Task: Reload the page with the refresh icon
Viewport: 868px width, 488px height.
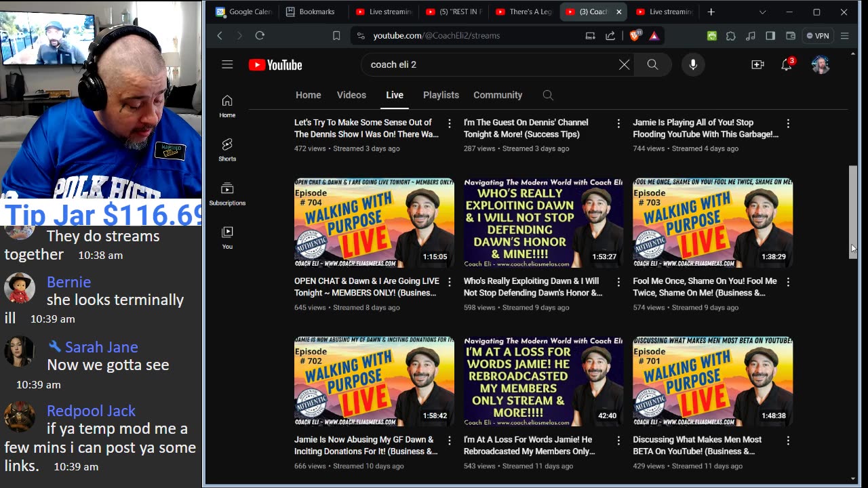Action: (260, 35)
